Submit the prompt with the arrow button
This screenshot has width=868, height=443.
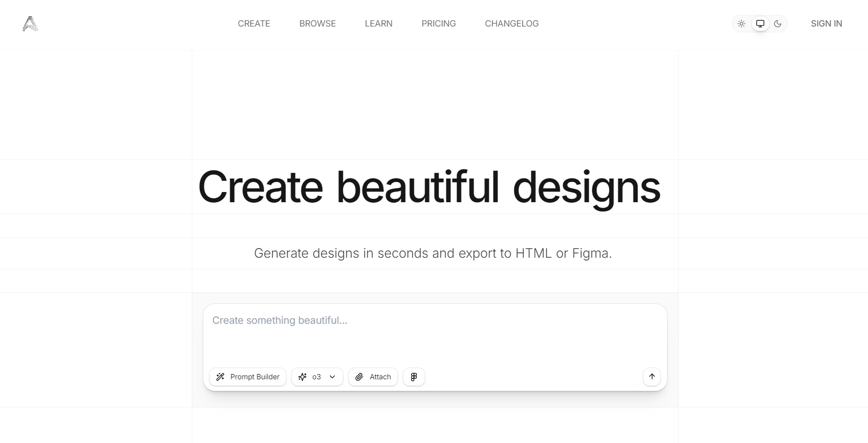651,377
